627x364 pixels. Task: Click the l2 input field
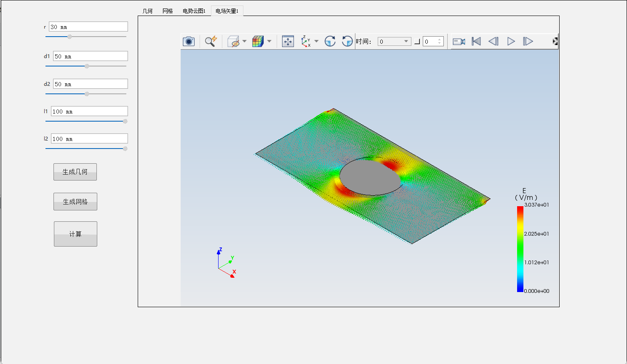pos(89,138)
